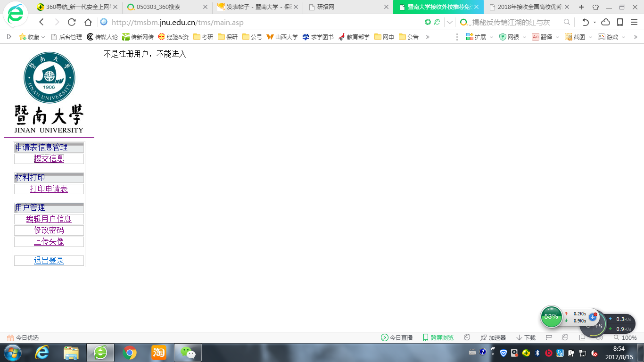Open the 求学图书 bookmark
Screen dimensions: 644x362
318,37
